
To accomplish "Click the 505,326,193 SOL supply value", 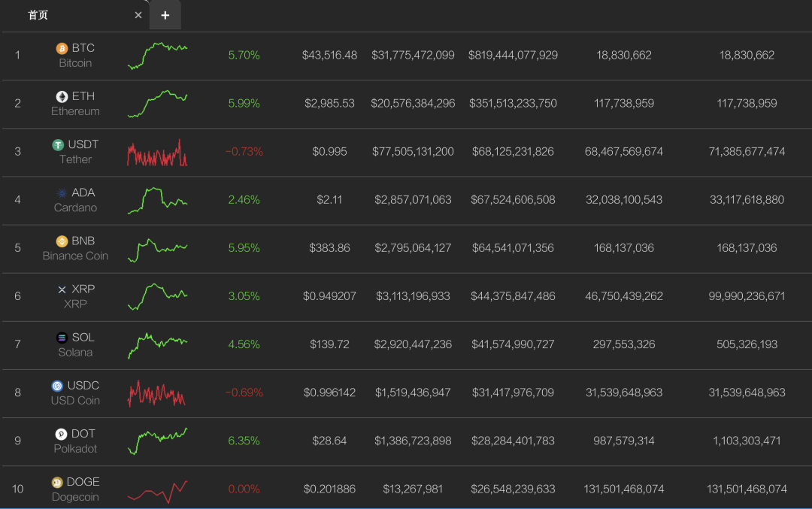I will pos(747,344).
